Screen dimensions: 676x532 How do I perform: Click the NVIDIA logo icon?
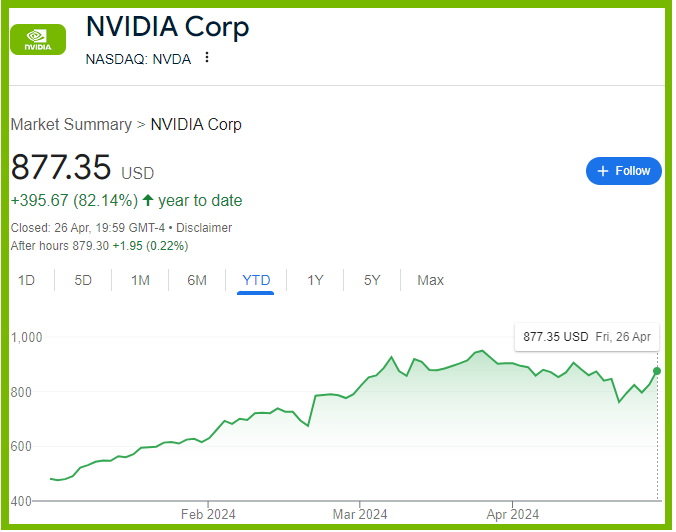(38, 39)
